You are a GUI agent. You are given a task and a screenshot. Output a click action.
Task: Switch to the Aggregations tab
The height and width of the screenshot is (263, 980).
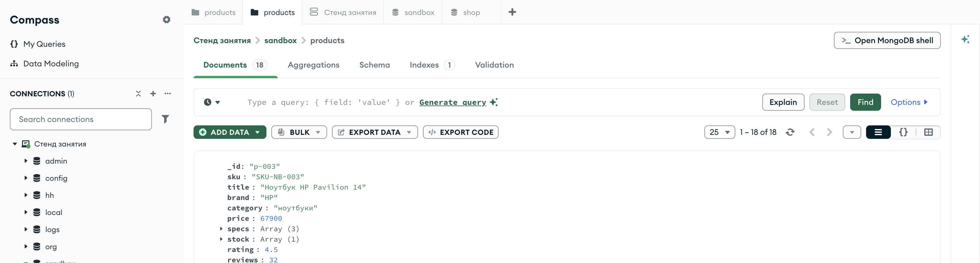(314, 65)
